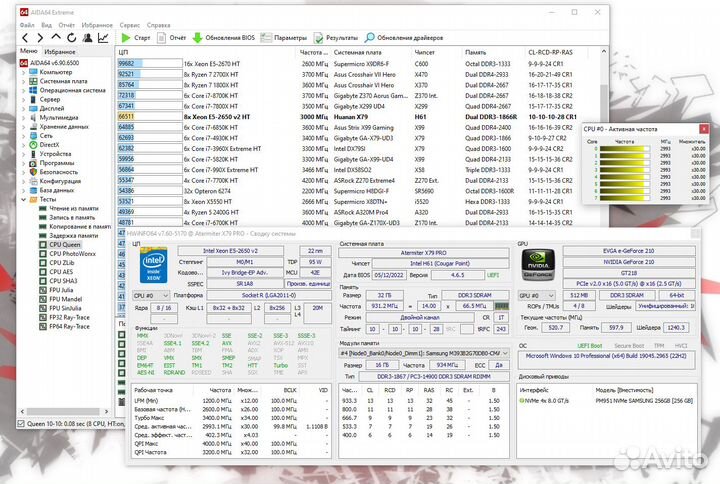Click the Atermiter X79 PRO motherboard field
720x484 pixels.
423,253
